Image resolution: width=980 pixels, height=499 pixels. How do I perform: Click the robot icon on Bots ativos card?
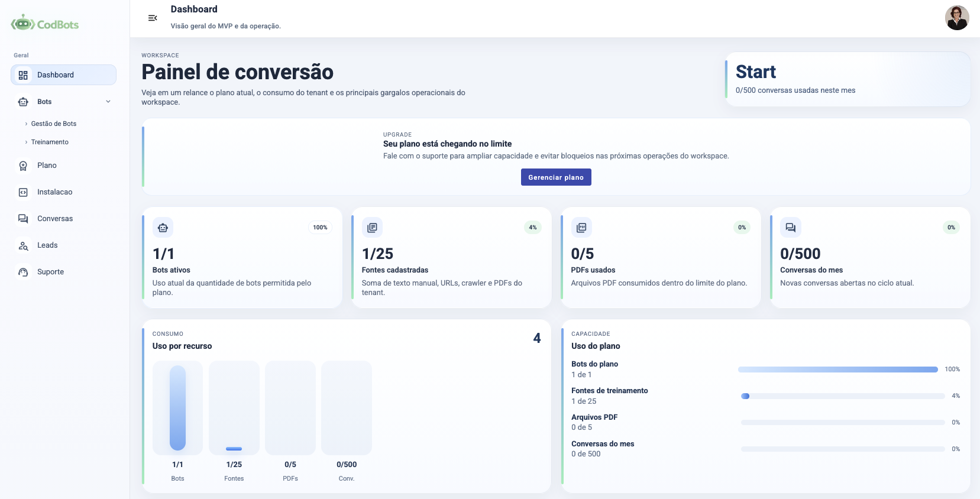(163, 228)
